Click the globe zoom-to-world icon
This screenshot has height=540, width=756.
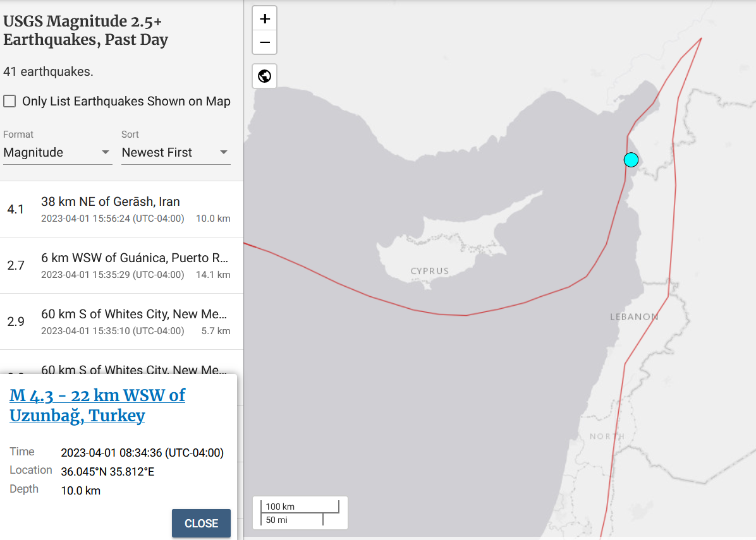(264, 76)
